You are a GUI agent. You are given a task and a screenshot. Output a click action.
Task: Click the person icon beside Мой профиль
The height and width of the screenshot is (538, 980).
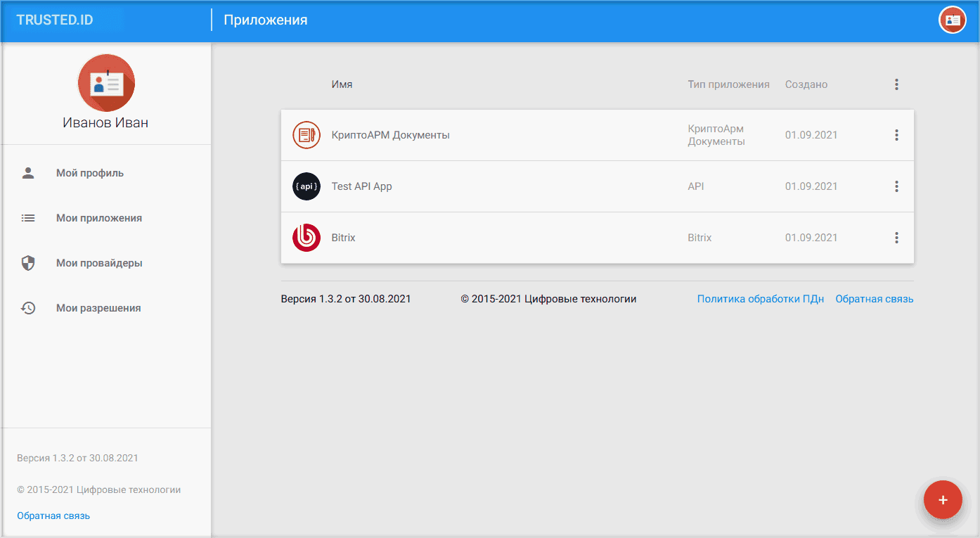(x=28, y=173)
